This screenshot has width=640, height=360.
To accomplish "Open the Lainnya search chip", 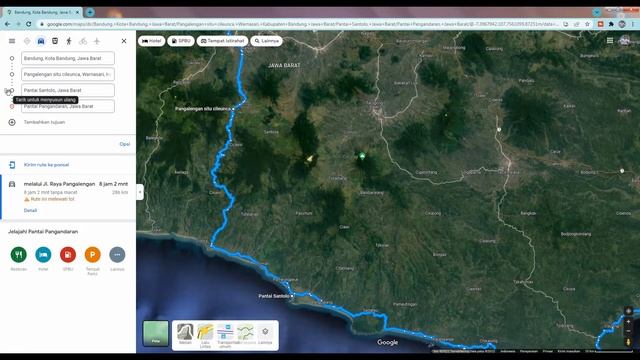I will click(x=267, y=41).
